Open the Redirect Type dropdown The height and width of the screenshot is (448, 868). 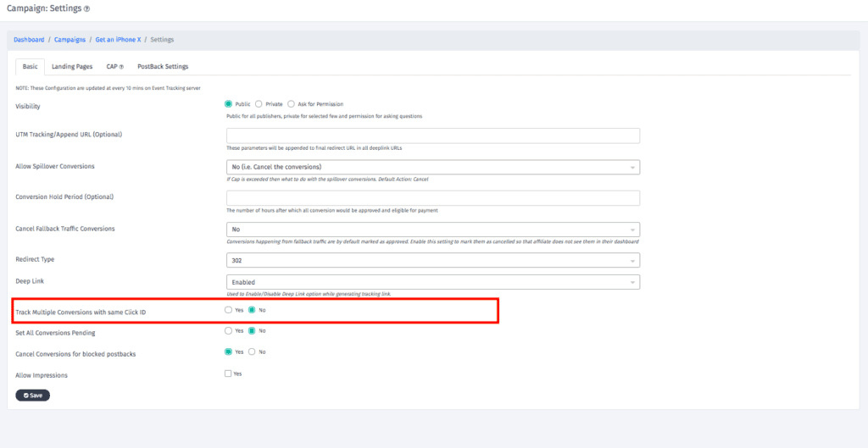coord(432,260)
